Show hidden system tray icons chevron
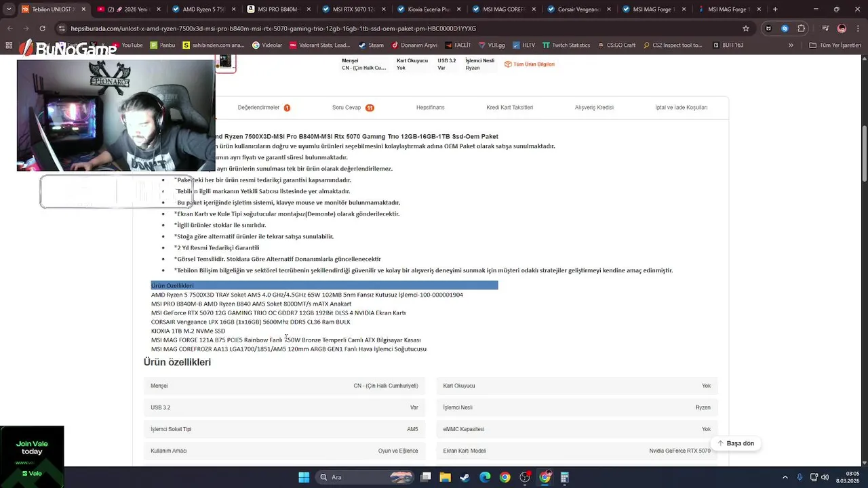Image resolution: width=868 pixels, height=488 pixels. point(785,477)
